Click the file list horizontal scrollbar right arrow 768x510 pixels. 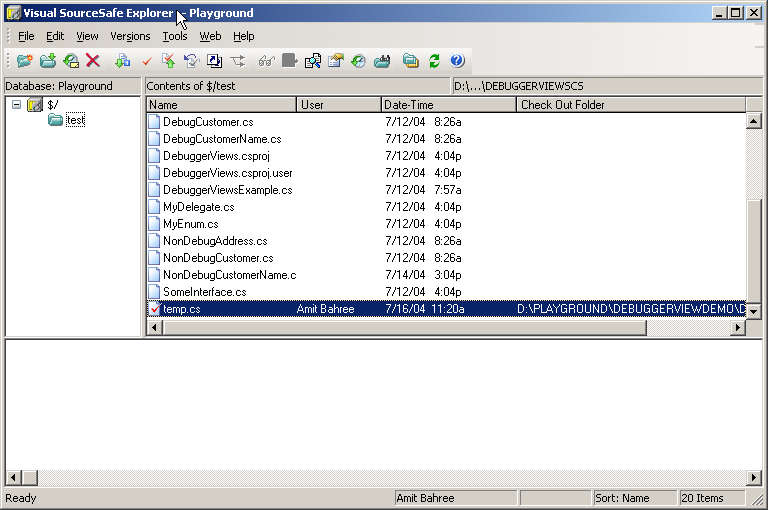coord(738,327)
